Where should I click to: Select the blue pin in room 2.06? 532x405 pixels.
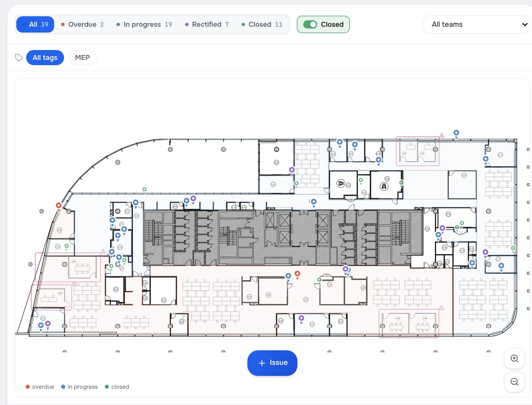pos(355,145)
